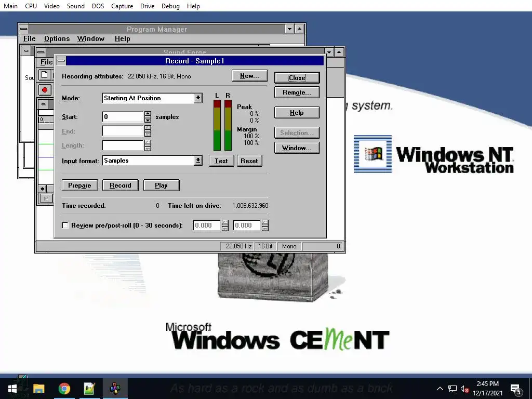Click the Start position input field
Screen dimensions: 532x399
pos(123,117)
